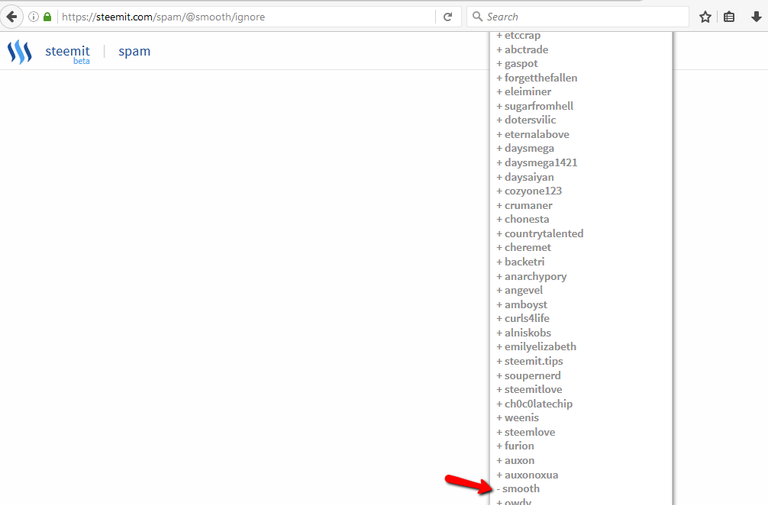Select the steemlove list entry
The width and height of the screenshot is (768, 505).
[526, 433]
